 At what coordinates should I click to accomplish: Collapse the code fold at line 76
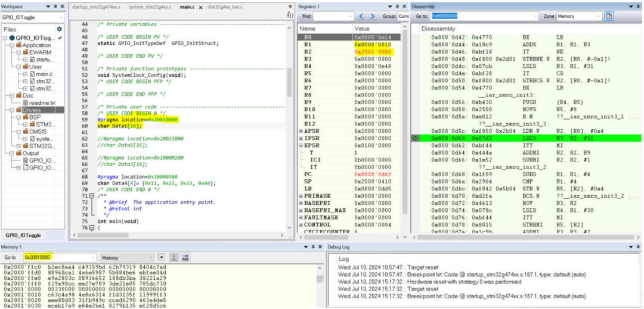point(92,228)
